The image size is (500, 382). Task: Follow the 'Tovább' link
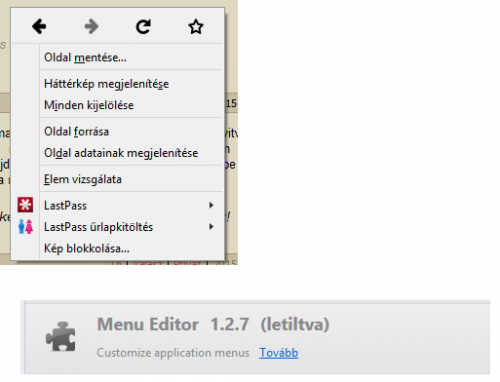tap(279, 353)
